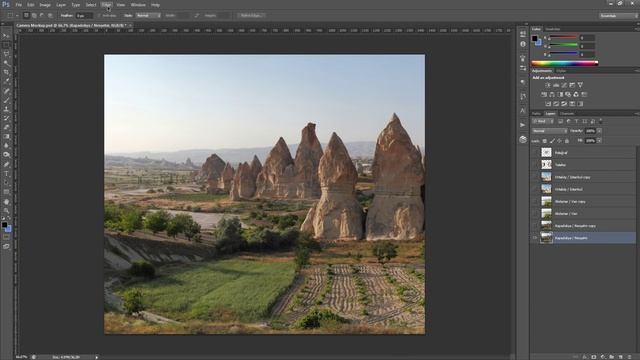The image size is (640, 360).
Task: Select the Gradient tool
Action: click(6, 136)
